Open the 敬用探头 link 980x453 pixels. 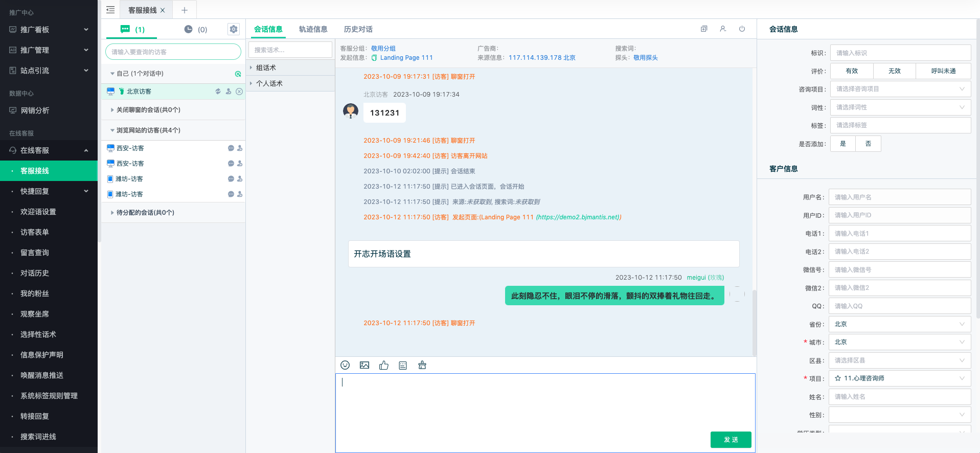point(646,58)
